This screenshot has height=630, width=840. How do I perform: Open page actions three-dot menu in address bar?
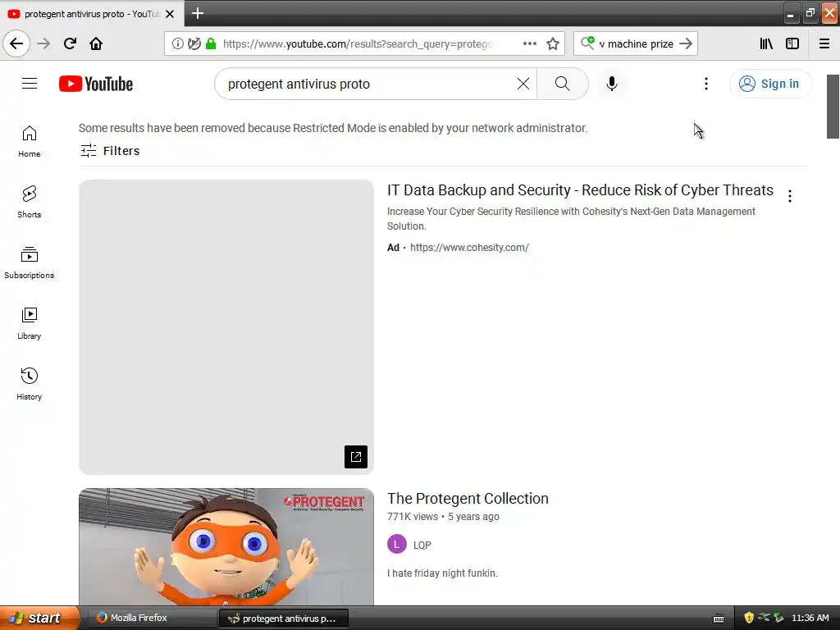[x=529, y=43]
